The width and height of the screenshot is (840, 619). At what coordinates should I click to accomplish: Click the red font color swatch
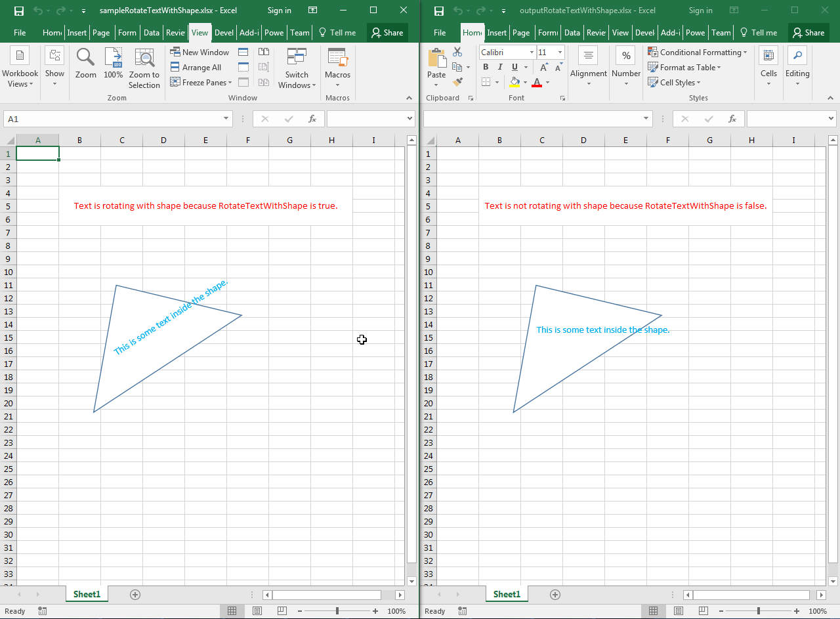tap(537, 83)
